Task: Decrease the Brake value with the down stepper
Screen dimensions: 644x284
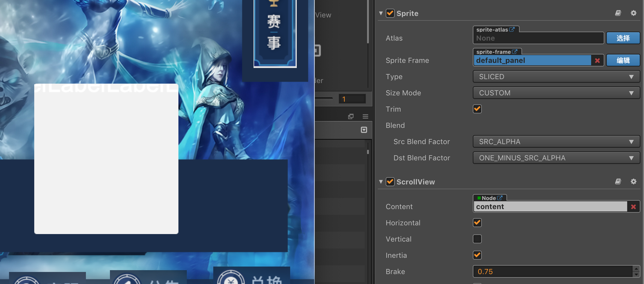Action: coord(636,274)
